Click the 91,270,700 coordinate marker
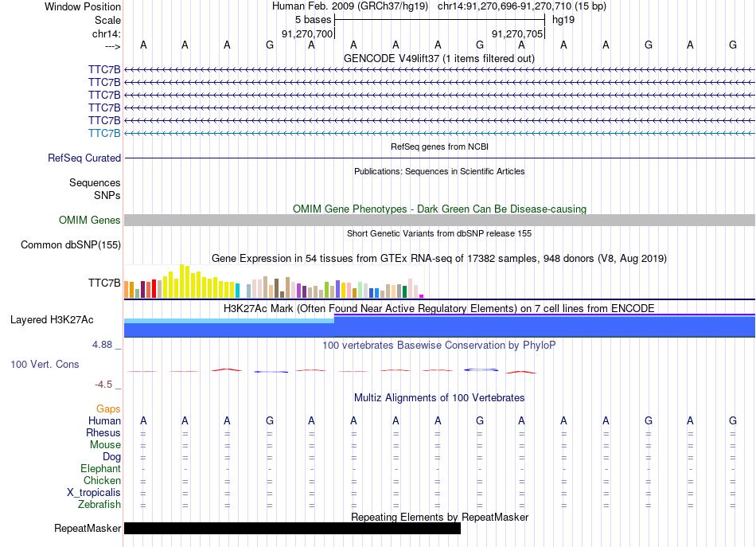The image size is (756, 547). (307, 33)
